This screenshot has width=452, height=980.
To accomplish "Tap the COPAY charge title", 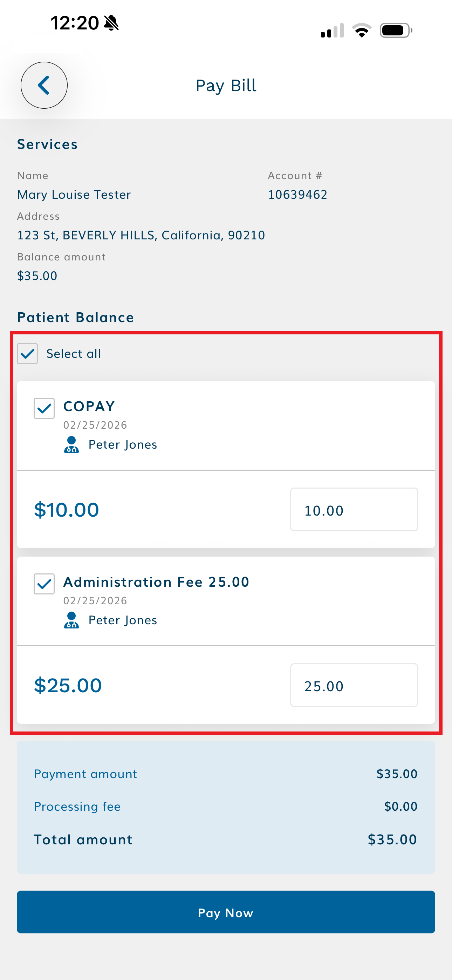I will point(89,406).
